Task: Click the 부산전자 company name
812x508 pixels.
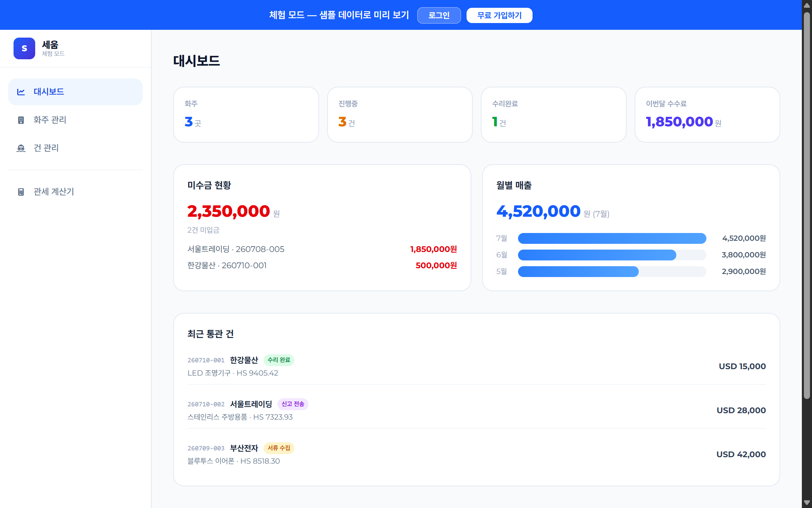Action: 244,448
